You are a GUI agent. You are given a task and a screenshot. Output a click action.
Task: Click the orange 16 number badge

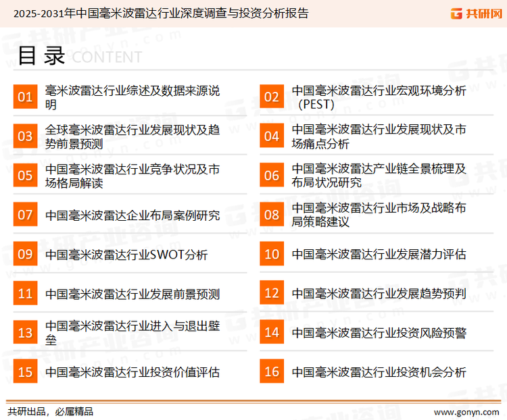tap(272, 371)
